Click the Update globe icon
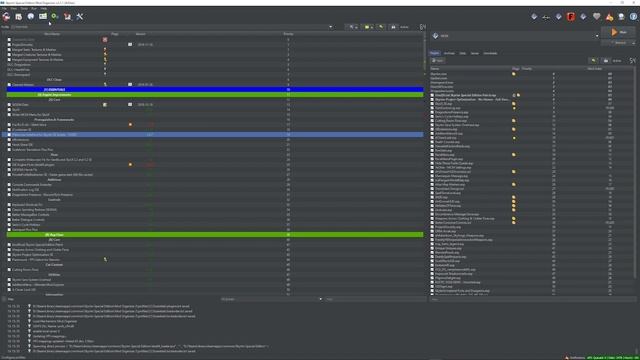This screenshot has height=360, width=640. (621, 17)
